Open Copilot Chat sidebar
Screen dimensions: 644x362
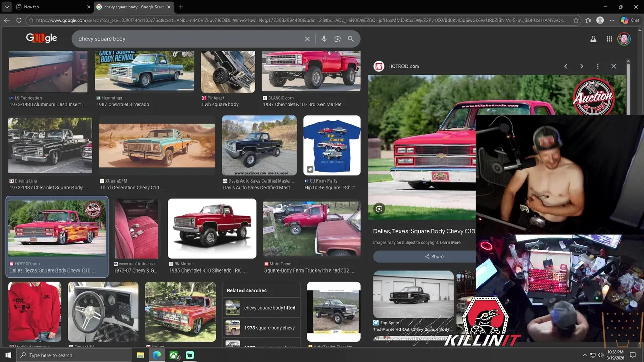click(630, 20)
